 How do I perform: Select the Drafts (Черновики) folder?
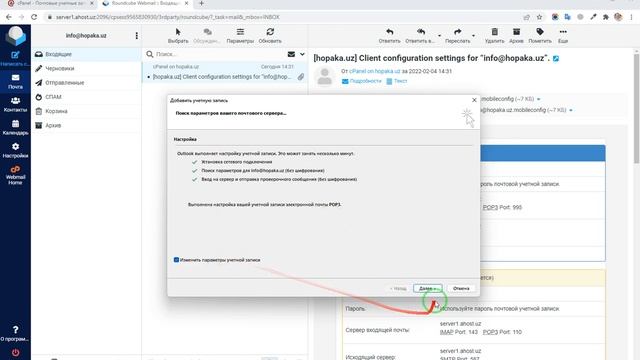point(86,68)
